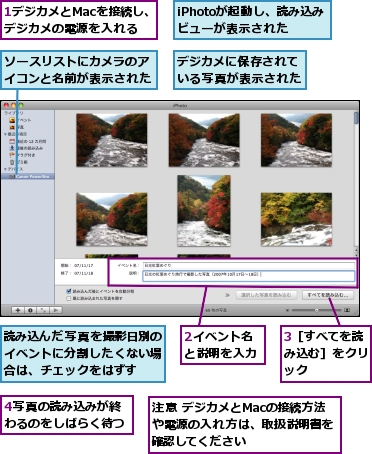Select the Last 12 Months calendar item
372x454 pixels.
point(28,141)
